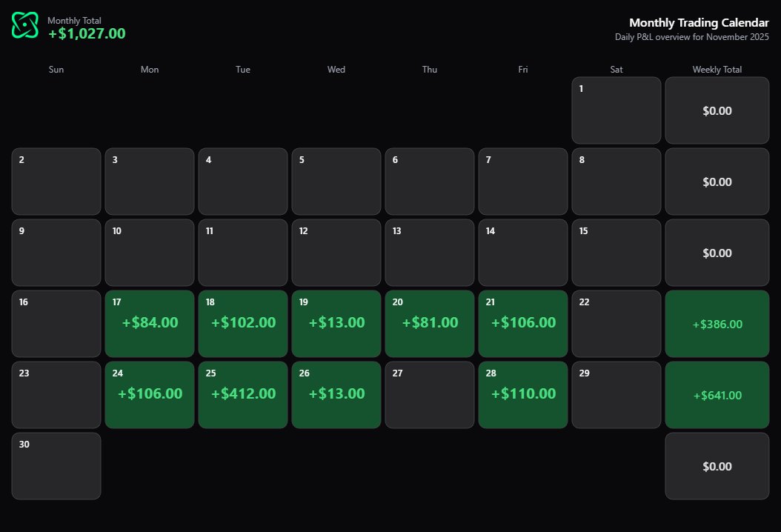Open day 18 showing +$102.00
781x532 pixels.
[x=243, y=324]
